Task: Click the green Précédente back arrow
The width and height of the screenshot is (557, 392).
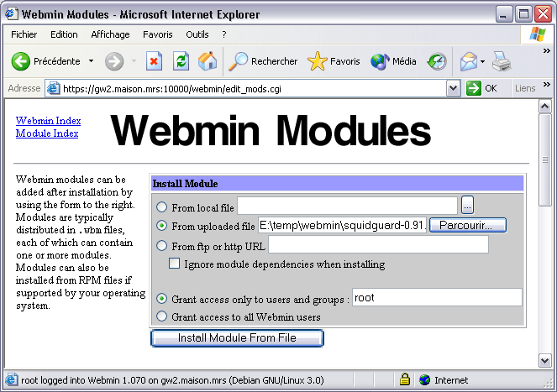Action: pos(21,61)
